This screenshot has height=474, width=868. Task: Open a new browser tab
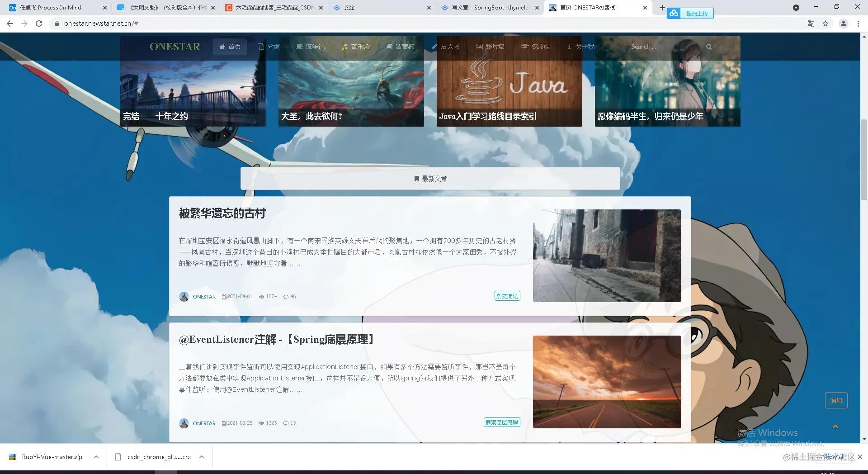pos(662,8)
